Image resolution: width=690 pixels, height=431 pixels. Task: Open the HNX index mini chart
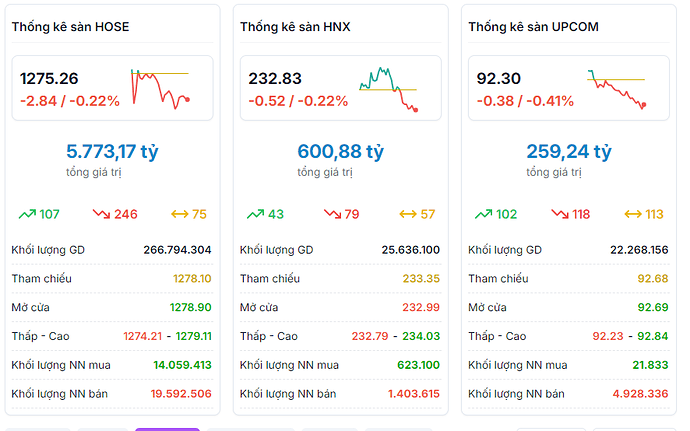tap(389, 88)
